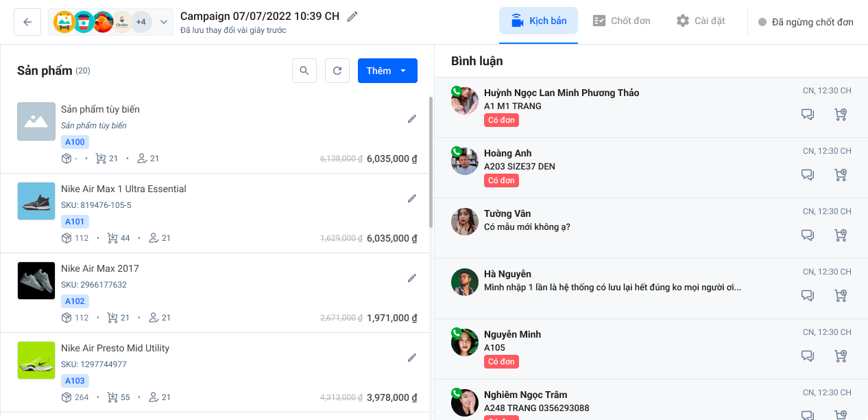Viewport: 868px width, 420px height.
Task: Create order from Hà Nguyễn's comment
Action: pyautogui.click(x=841, y=296)
